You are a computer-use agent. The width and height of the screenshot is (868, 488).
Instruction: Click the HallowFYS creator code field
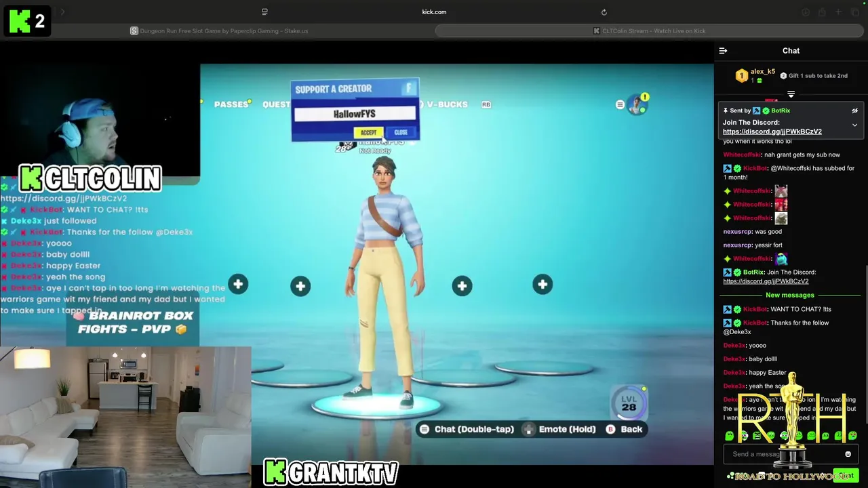coord(355,114)
